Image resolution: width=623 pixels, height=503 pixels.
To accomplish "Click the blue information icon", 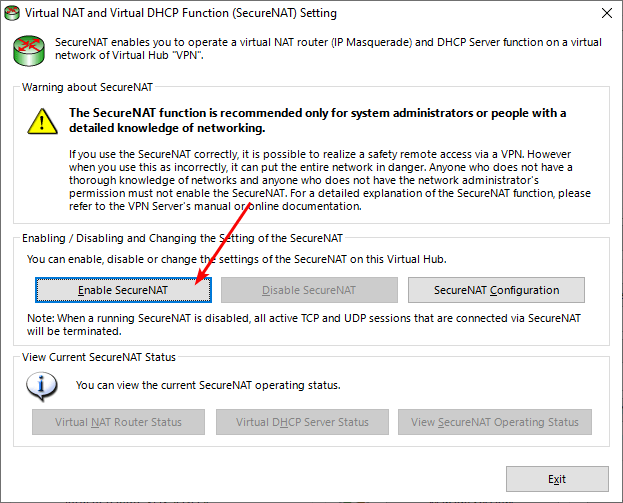I will [x=42, y=385].
